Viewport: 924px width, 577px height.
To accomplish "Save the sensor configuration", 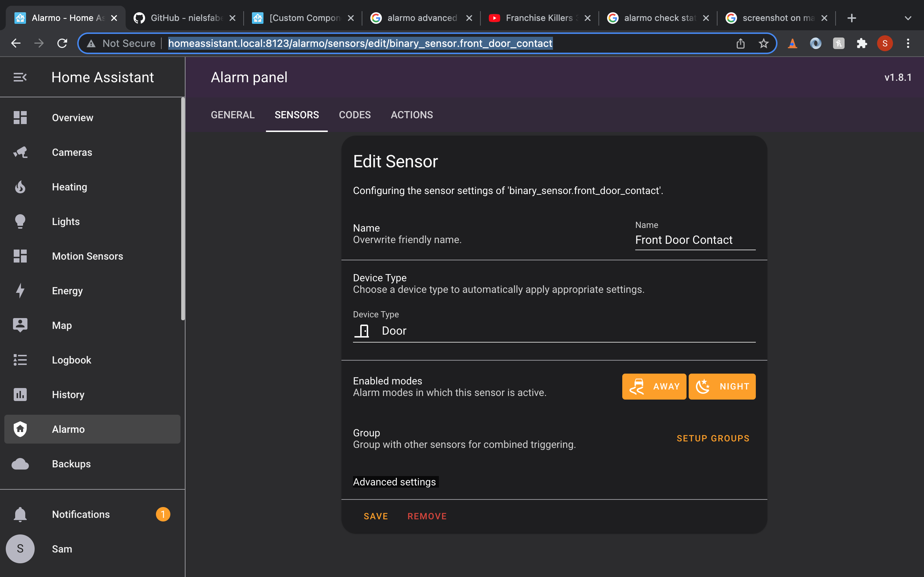I will [376, 516].
